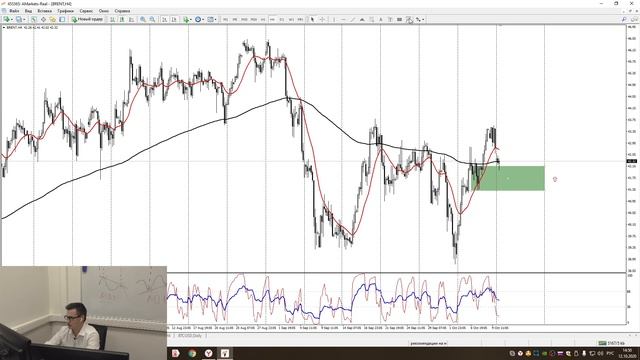Image resolution: width=640 pixels, height=360 pixels.
Task: Select the M5 timeframe
Action: (x=235, y=19)
